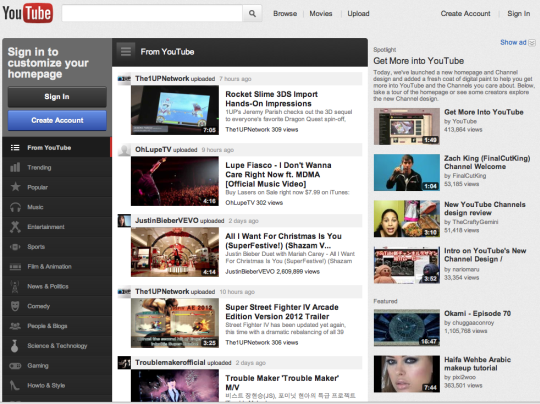The image size is (540, 404).
Task: Click the People & Blogs icon
Action: coord(15,326)
